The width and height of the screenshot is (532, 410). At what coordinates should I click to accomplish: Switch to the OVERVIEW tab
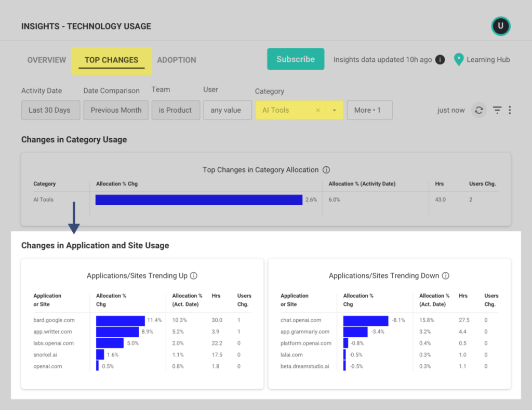46,60
